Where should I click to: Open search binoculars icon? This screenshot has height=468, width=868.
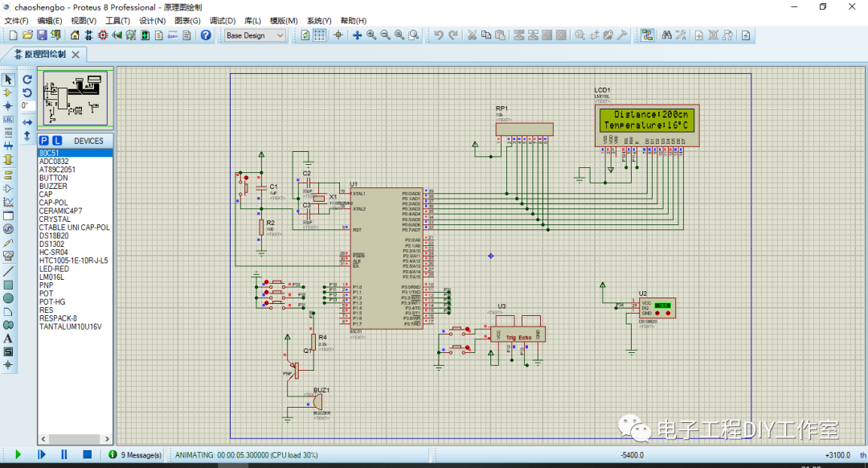pos(667,35)
